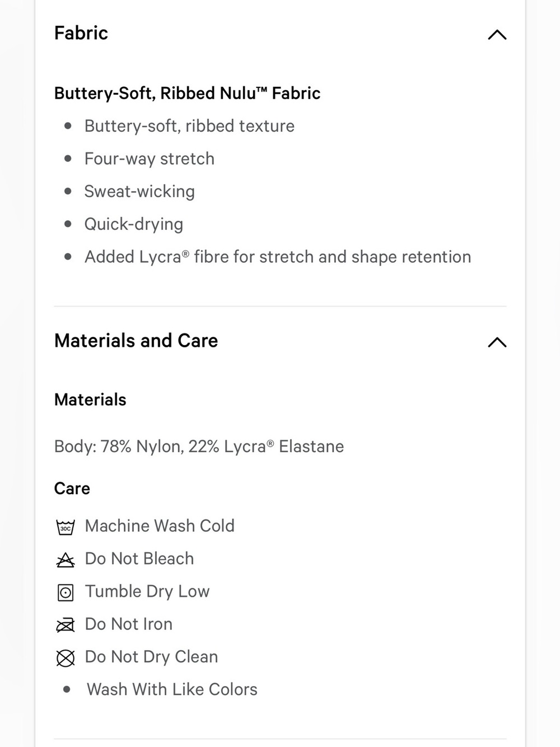
Task: Click the Added Lycra fibre bullet
Action: click(x=278, y=257)
